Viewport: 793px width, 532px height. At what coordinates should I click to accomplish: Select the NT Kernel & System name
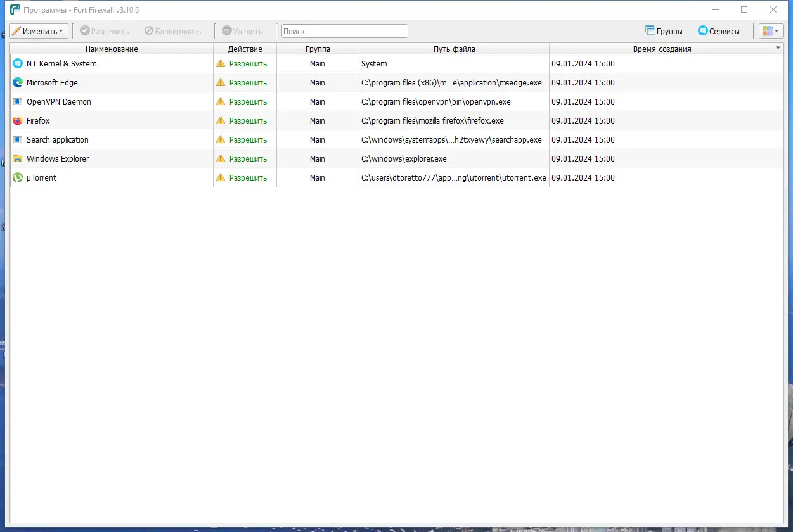click(61, 64)
